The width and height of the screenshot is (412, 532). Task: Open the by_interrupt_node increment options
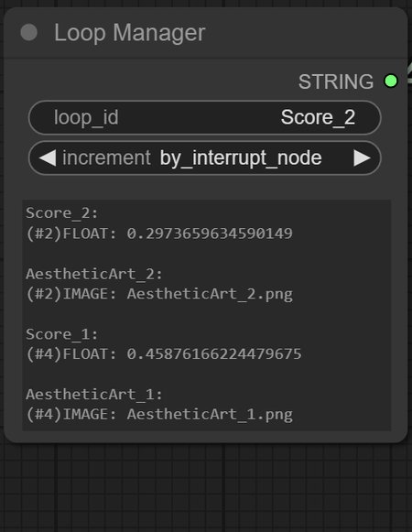pos(241,158)
